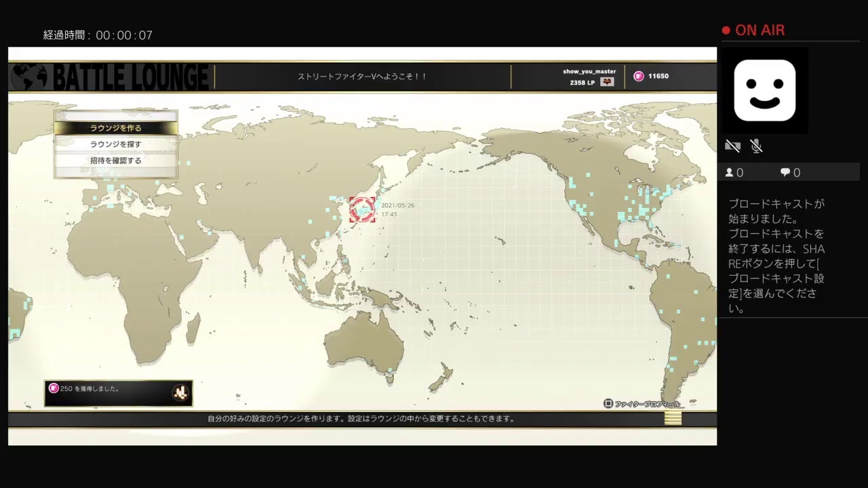The width and height of the screenshot is (868, 488).
Task: Toggle the disabled camera icon
Action: (x=732, y=146)
